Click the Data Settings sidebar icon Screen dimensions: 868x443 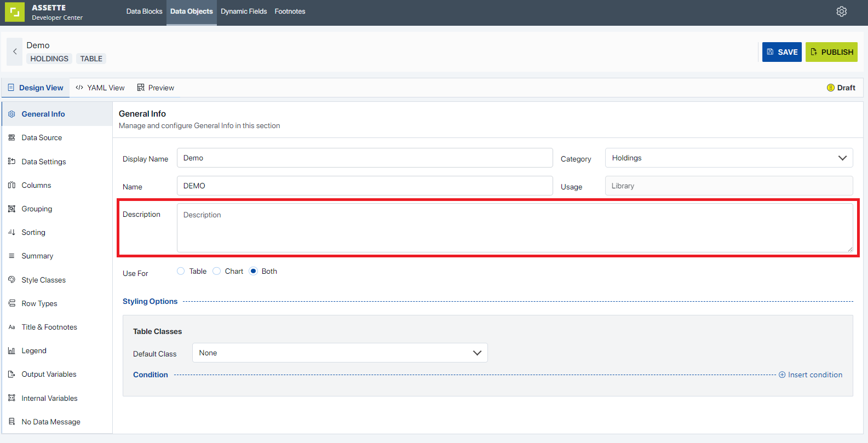[12, 162]
